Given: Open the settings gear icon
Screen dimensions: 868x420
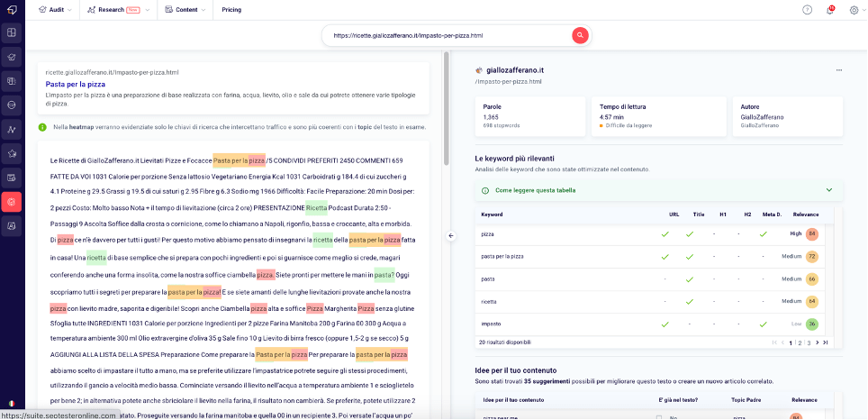Looking at the screenshot, I should tap(854, 10).
